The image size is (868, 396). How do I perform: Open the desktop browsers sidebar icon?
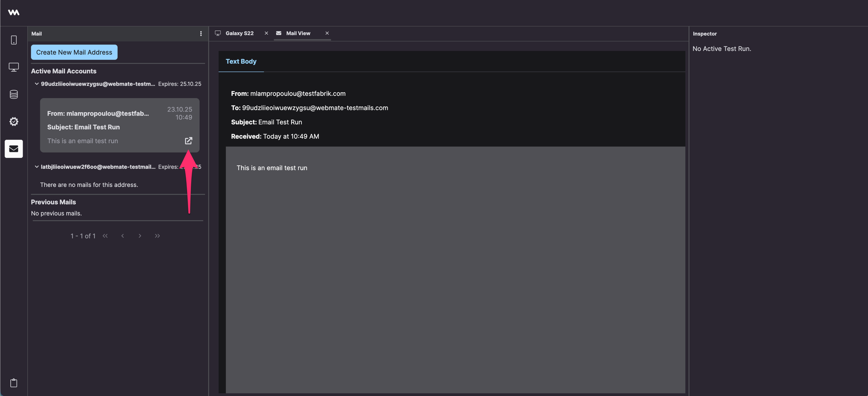click(14, 67)
